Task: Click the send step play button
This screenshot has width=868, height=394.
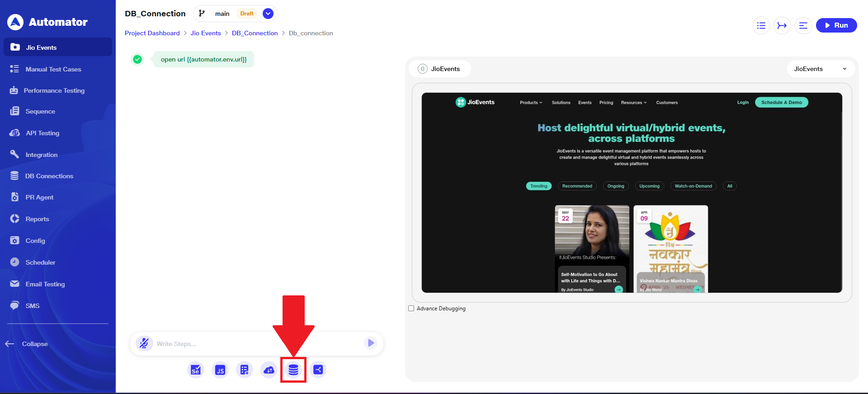Action: (x=371, y=343)
